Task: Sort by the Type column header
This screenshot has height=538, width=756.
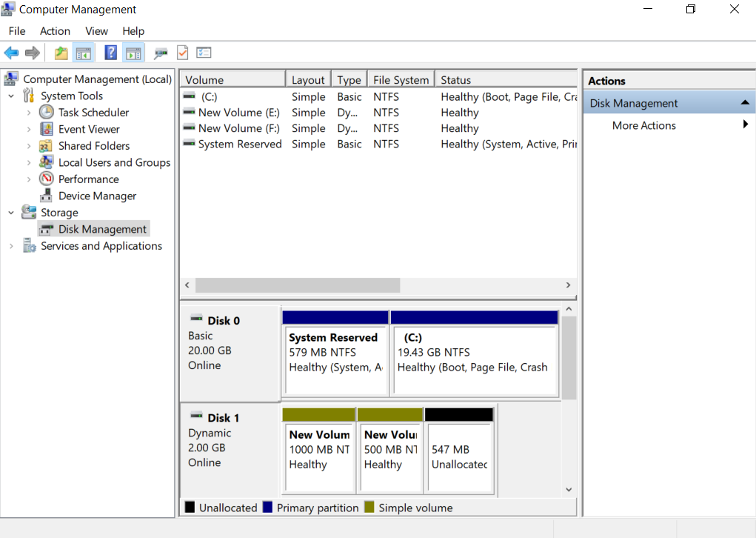Action: [349, 79]
